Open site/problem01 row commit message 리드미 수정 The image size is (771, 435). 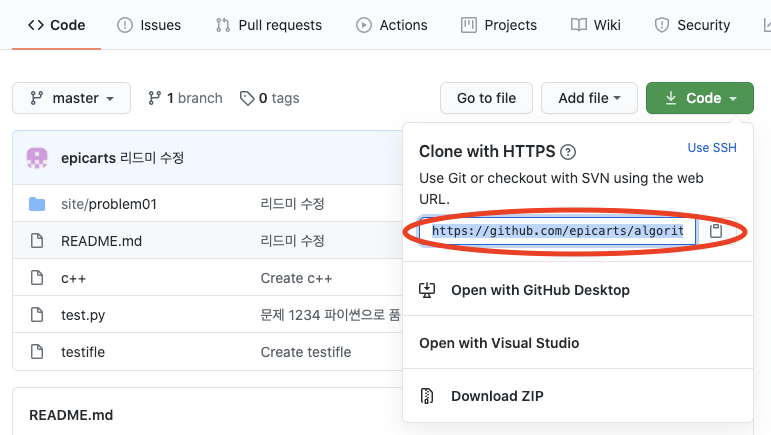(293, 204)
